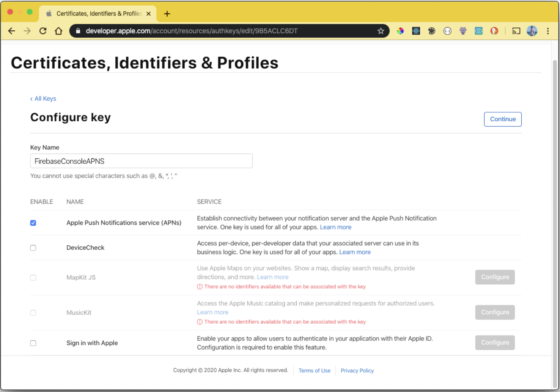This screenshot has width=560, height=392.
Task: Open the teal diamond extension icon
Action: click(479, 31)
